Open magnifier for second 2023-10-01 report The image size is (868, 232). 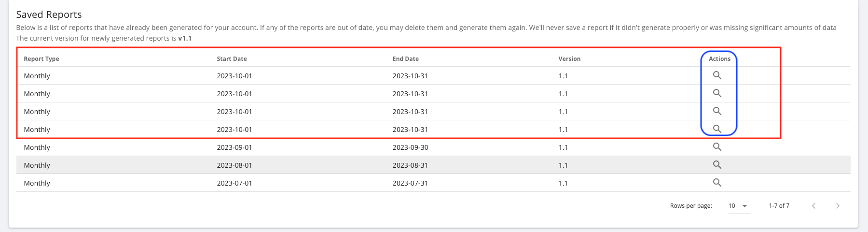click(717, 93)
